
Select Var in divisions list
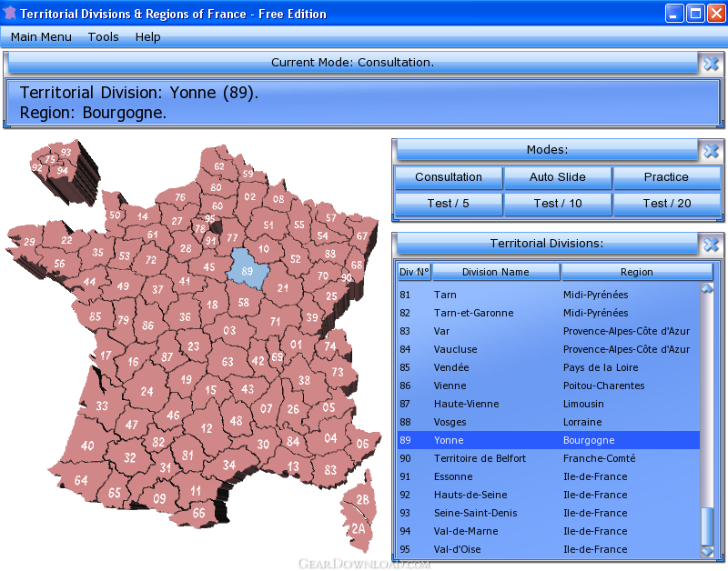click(x=549, y=331)
